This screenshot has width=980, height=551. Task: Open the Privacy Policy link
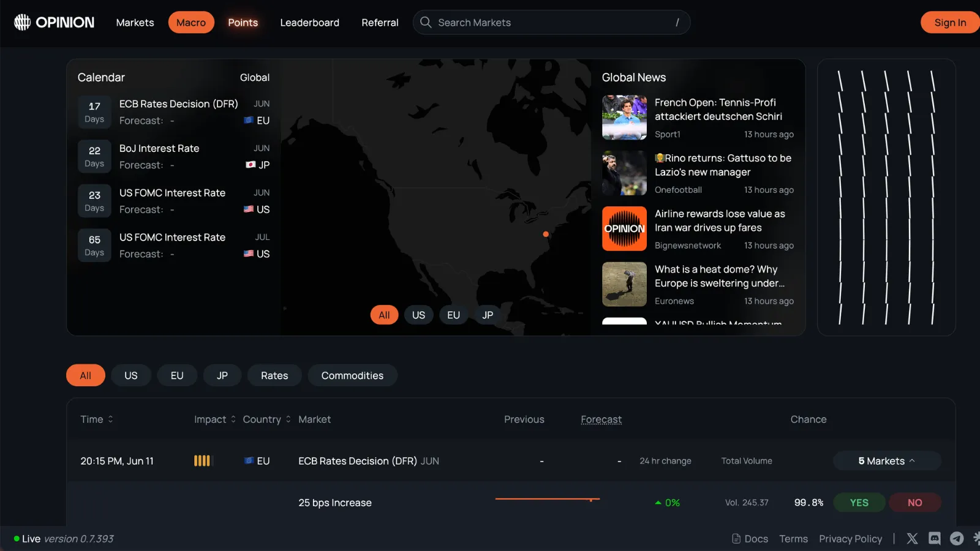coord(851,539)
